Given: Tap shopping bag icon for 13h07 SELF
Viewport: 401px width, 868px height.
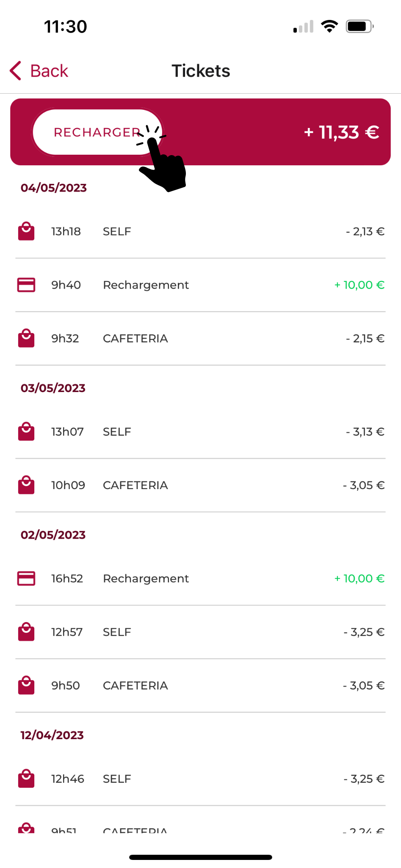Looking at the screenshot, I should [x=26, y=431].
